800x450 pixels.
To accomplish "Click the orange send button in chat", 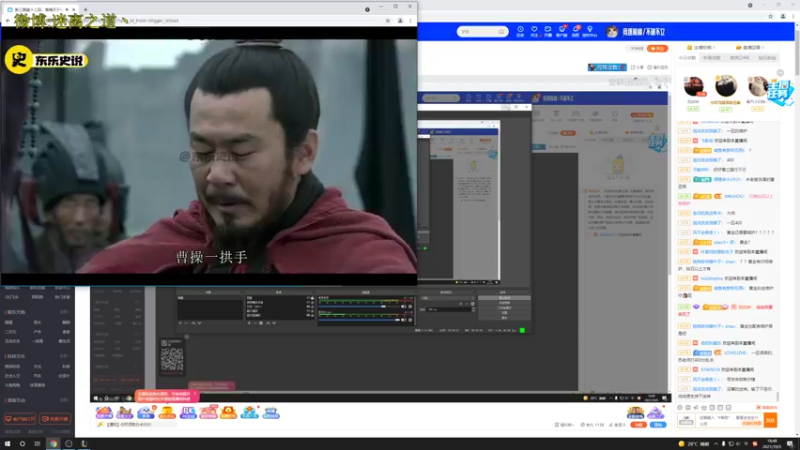I will click(770, 420).
